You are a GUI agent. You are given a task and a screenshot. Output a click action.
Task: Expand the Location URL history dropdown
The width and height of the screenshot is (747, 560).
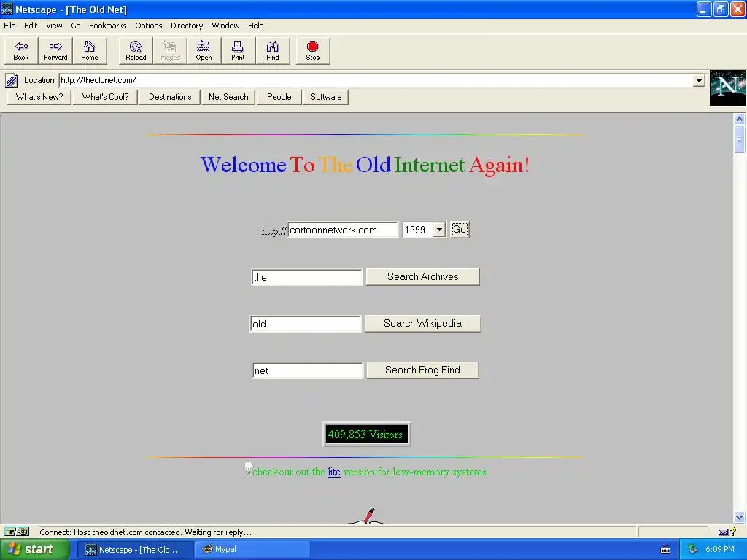point(699,80)
